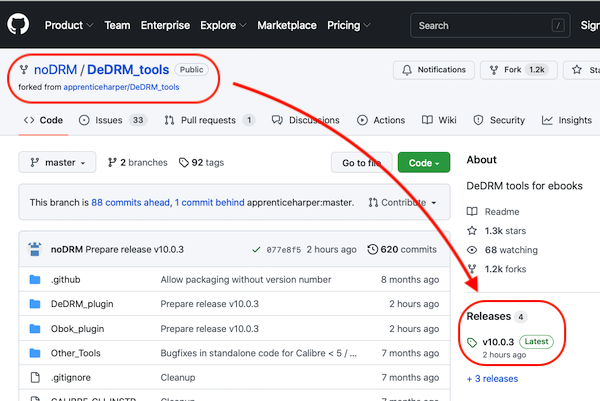Click the tag icon beside v10.0.3
The width and height of the screenshot is (600, 401).
pos(472,342)
